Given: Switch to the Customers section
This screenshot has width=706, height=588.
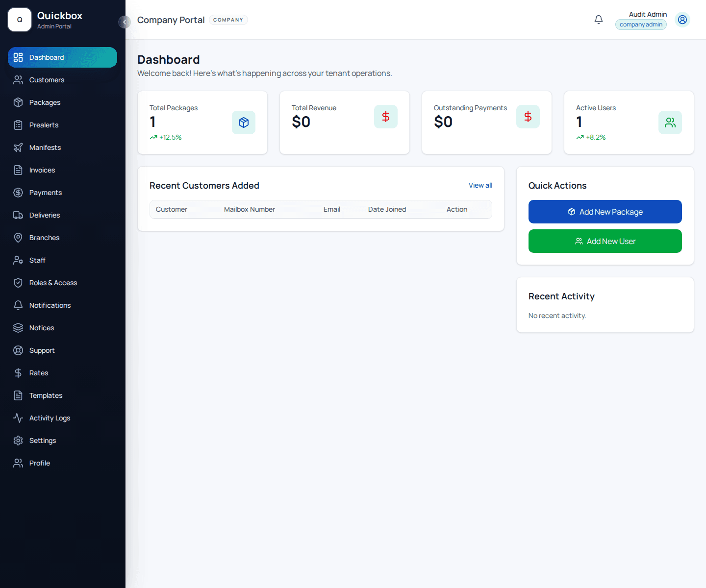Looking at the screenshot, I should point(47,80).
